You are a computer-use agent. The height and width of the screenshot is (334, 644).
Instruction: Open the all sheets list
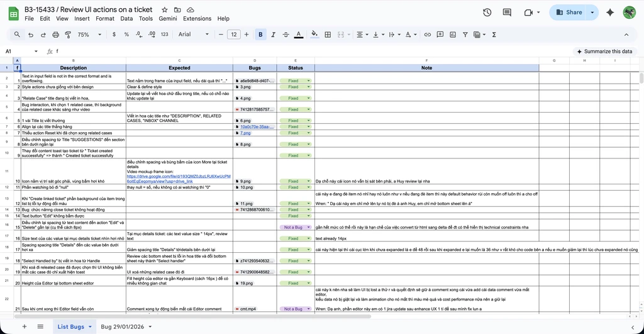pyautogui.click(x=40, y=326)
